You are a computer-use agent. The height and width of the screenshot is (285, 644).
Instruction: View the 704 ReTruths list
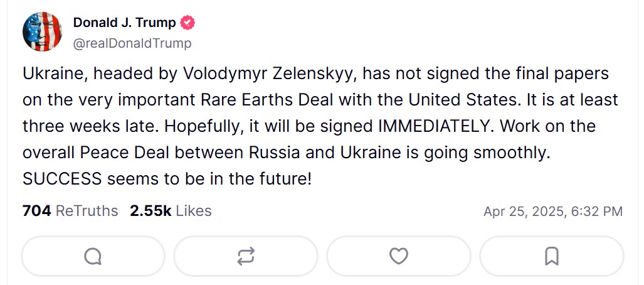[70, 211]
